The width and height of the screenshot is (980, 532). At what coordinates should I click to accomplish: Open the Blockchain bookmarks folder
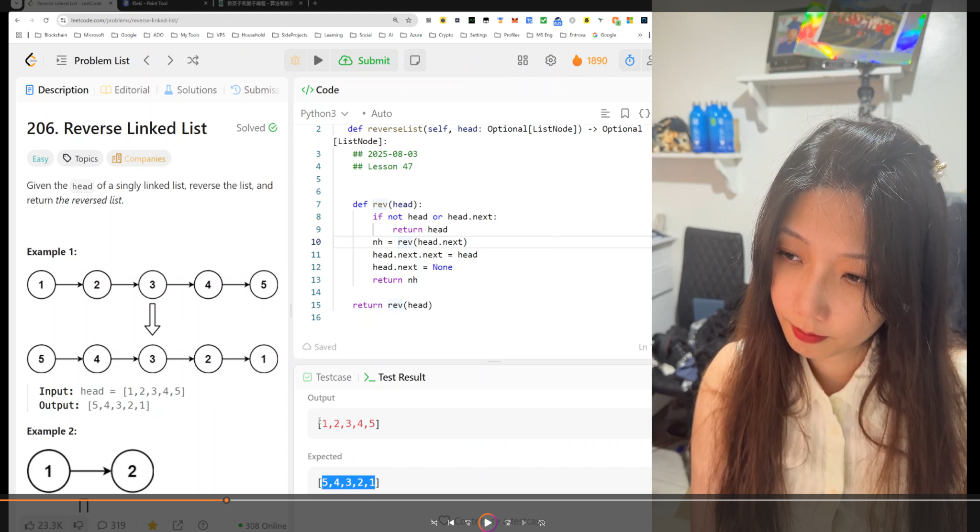(x=51, y=35)
